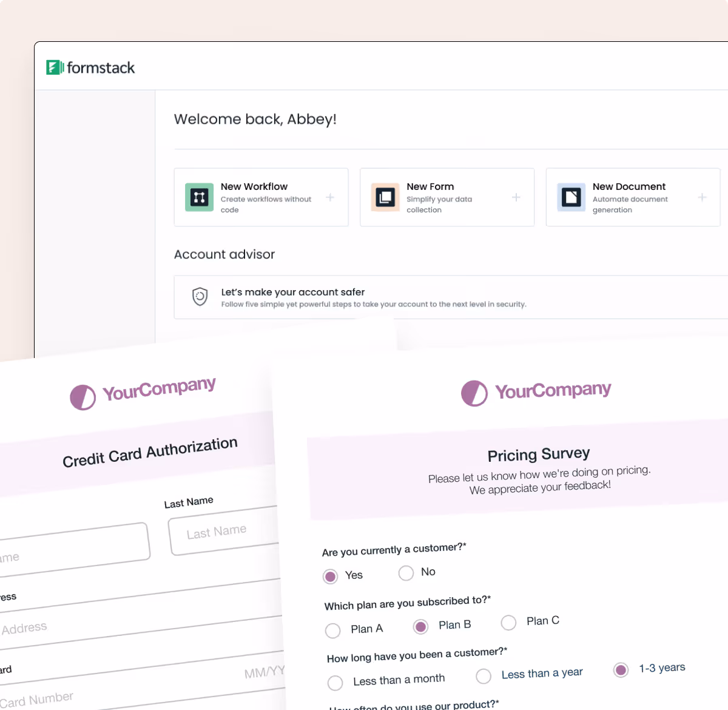The image size is (728, 710).
Task: Click the Formstack logo
Action: (x=90, y=67)
